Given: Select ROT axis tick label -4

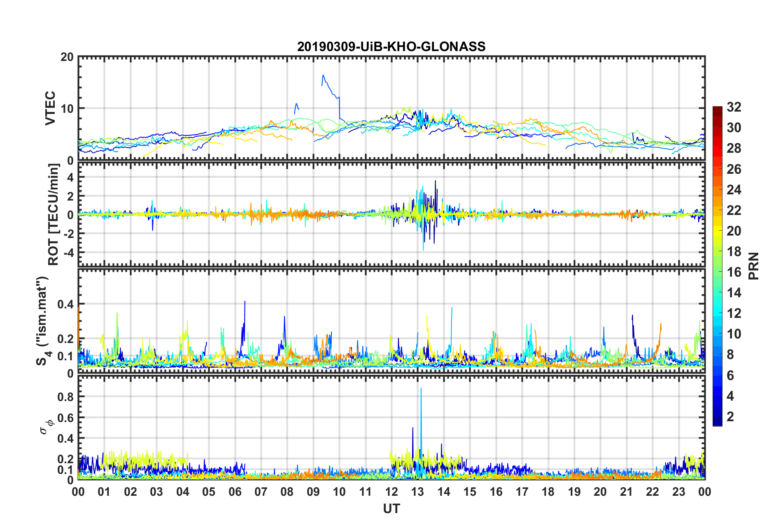Looking at the screenshot, I should pyautogui.click(x=68, y=252).
